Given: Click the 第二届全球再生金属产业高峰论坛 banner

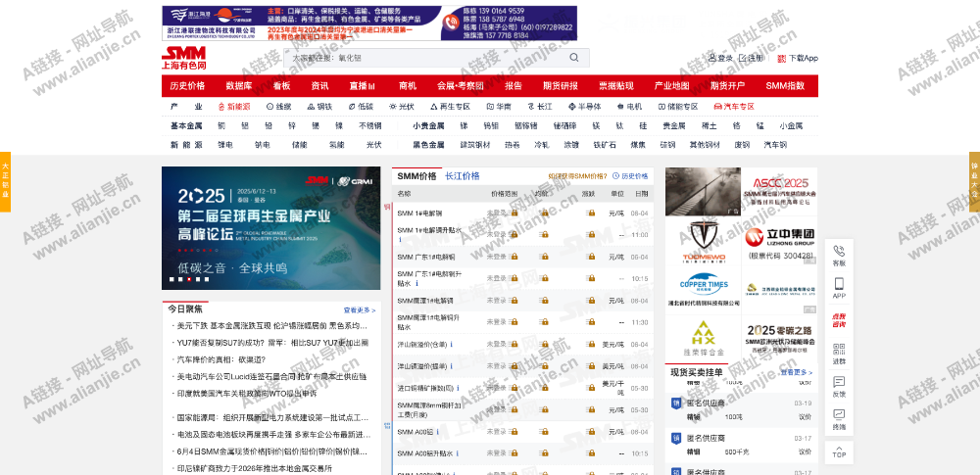Looking at the screenshot, I should click(271, 227).
